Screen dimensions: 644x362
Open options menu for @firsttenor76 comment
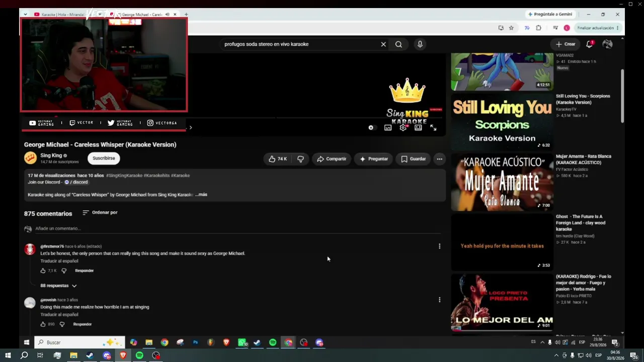(x=439, y=246)
